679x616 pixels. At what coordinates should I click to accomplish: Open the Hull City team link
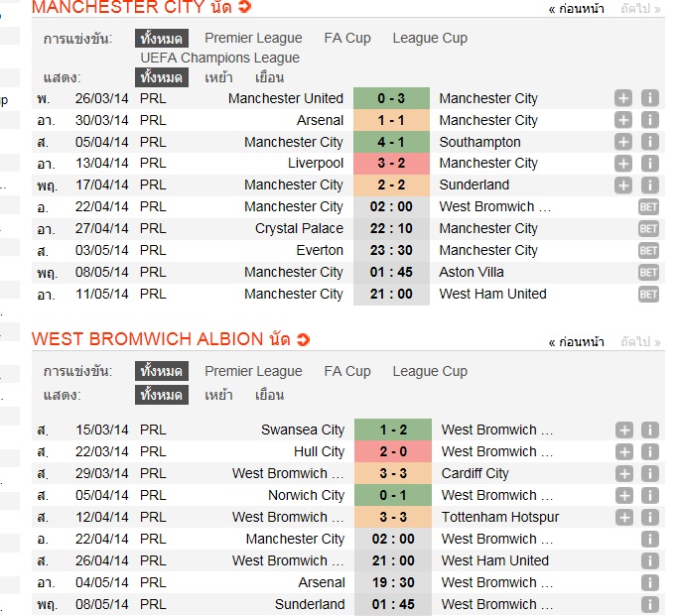[320, 452]
